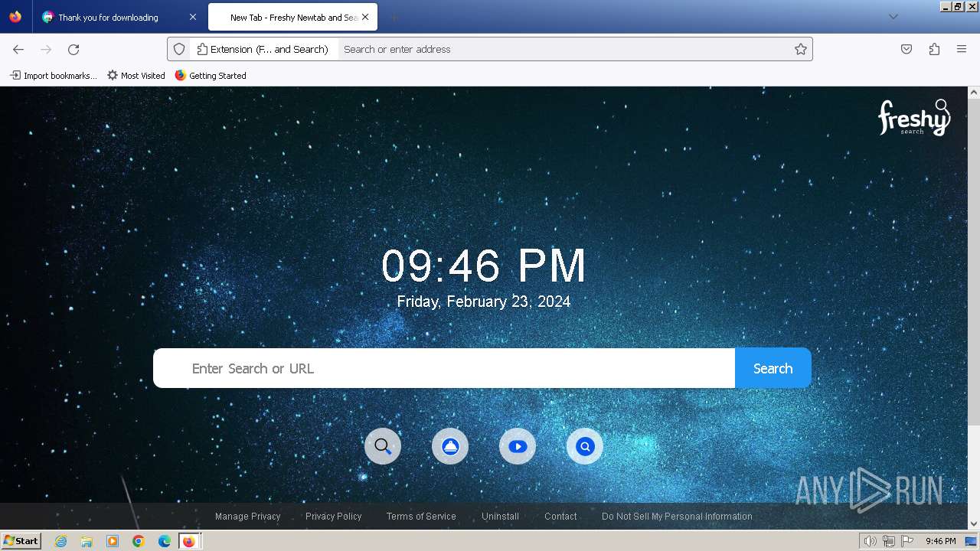Click the magnifying glass shortcut icon
This screenshot has width=980, height=551.
coord(383,446)
